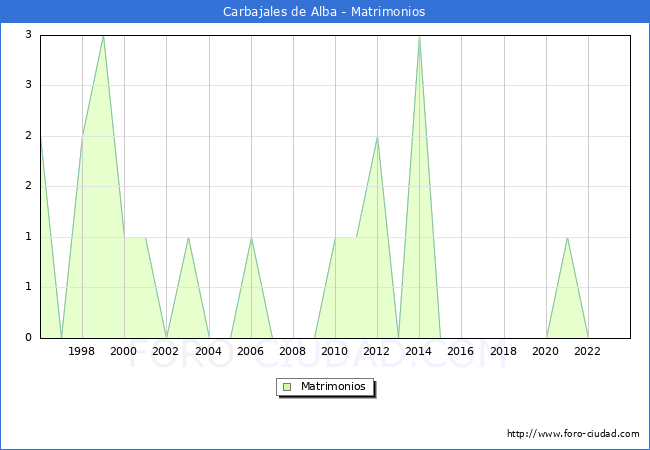The height and width of the screenshot is (450, 650).
Task: Select the 2022 x-axis label
Action: (x=587, y=351)
